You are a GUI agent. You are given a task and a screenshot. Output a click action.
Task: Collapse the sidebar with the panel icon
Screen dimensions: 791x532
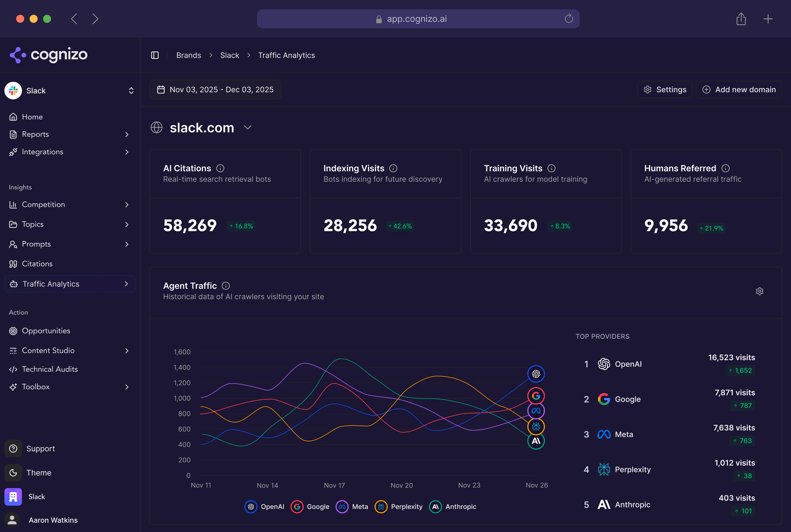155,55
